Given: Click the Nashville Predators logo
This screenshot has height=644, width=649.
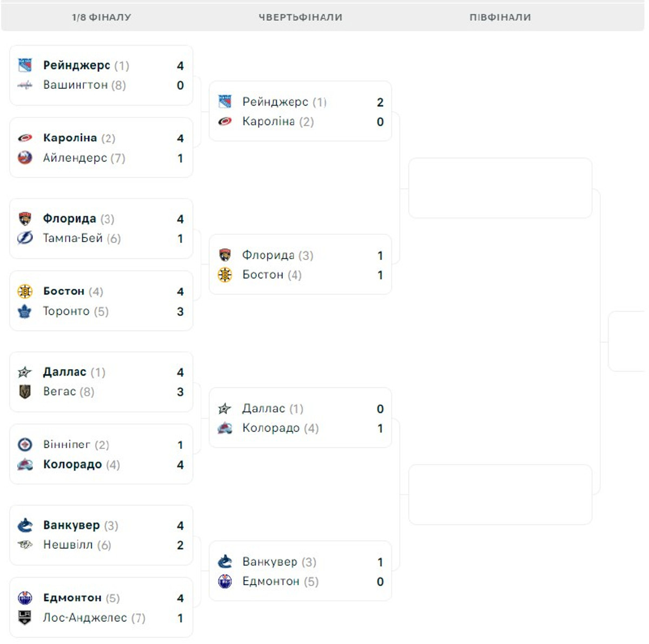Looking at the screenshot, I should (25, 545).
